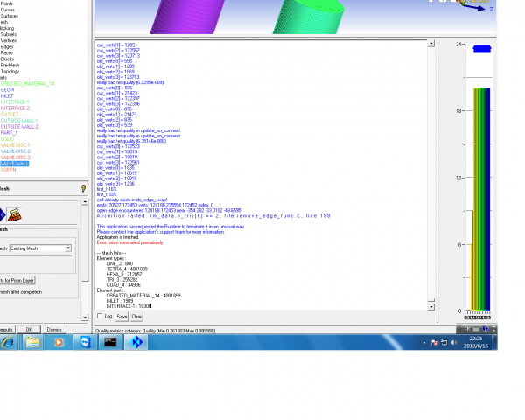525x420 pixels.
Task: Select the INTERFACE-2 part
Action: [x=15, y=108]
